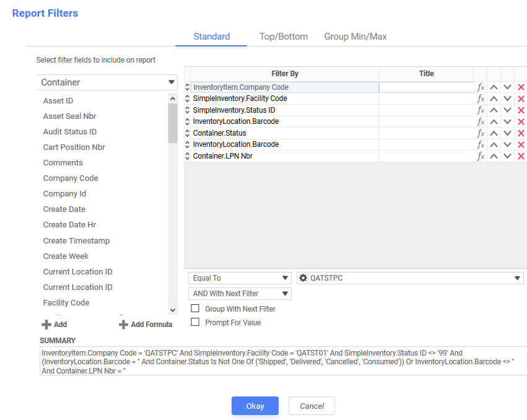Image resolution: width=527 pixels, height=420 pixels.
Task: Click the reorder handle on Container.LPN Nbr
Action: [x=187, y=155]
